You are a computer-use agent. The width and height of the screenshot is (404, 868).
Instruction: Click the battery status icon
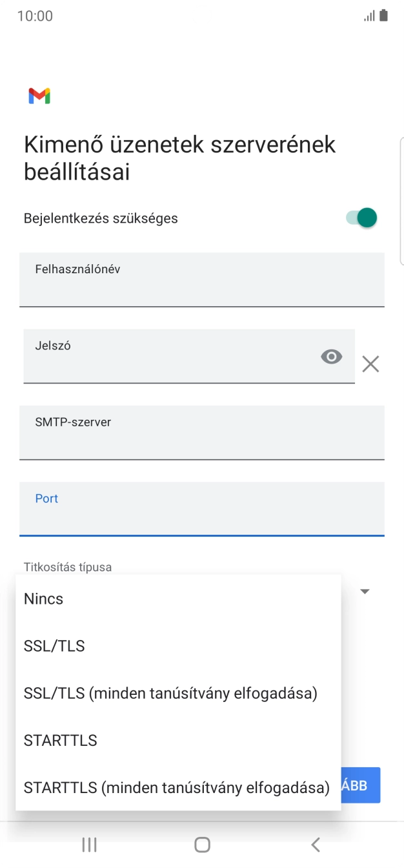click(384, 14)
